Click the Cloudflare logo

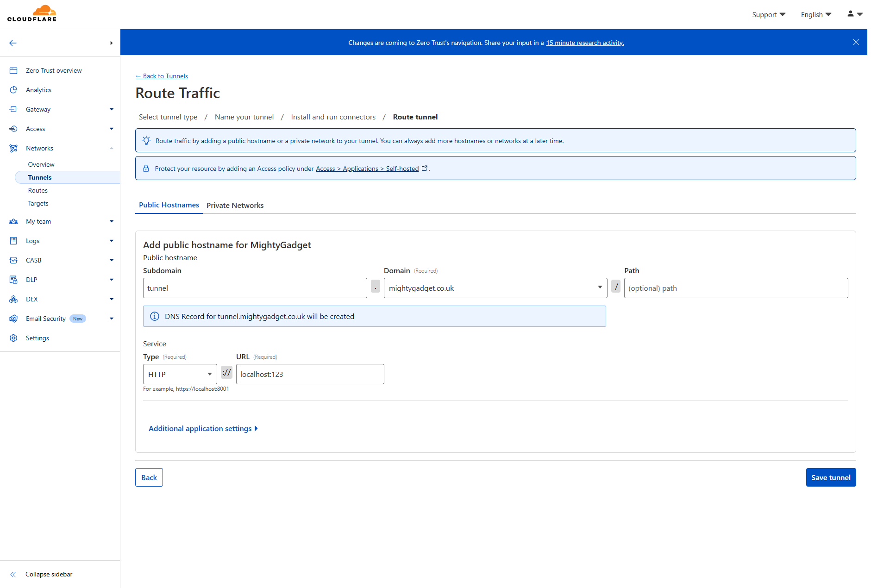[31, 13]
